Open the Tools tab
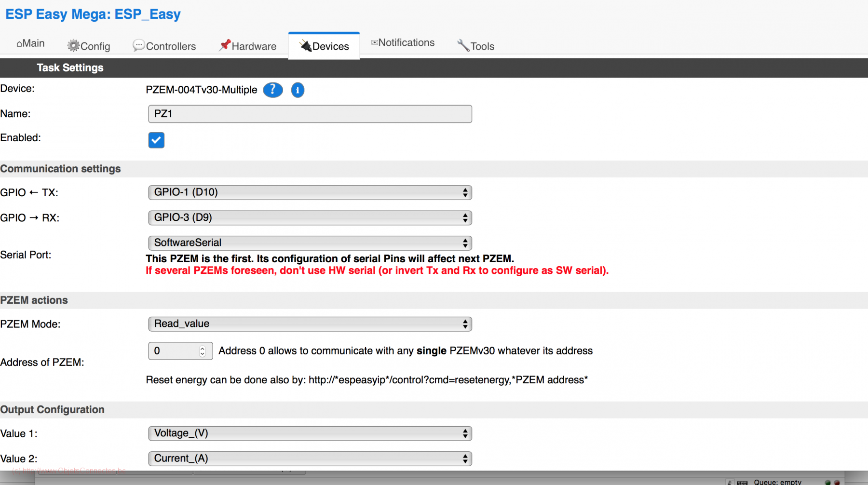Image resolution: width=868 pixels, height=485 pixels. tap(476, 46)
